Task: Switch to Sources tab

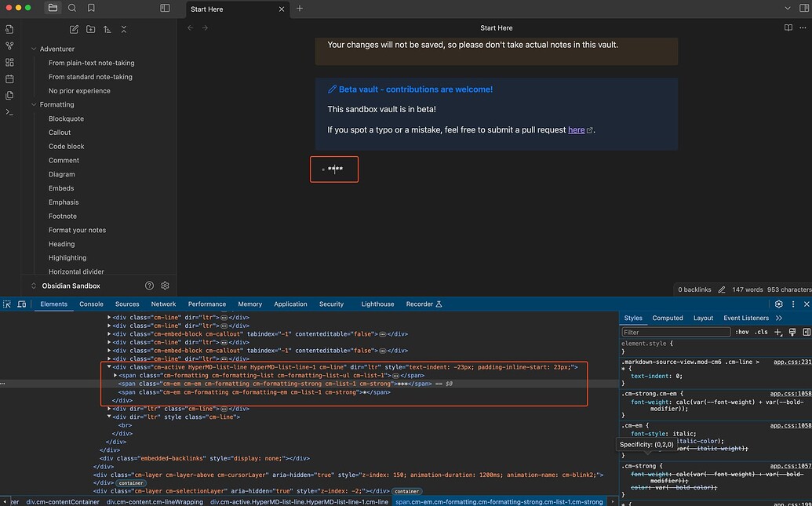Action: pyautogui.click(x=127, y=304)
